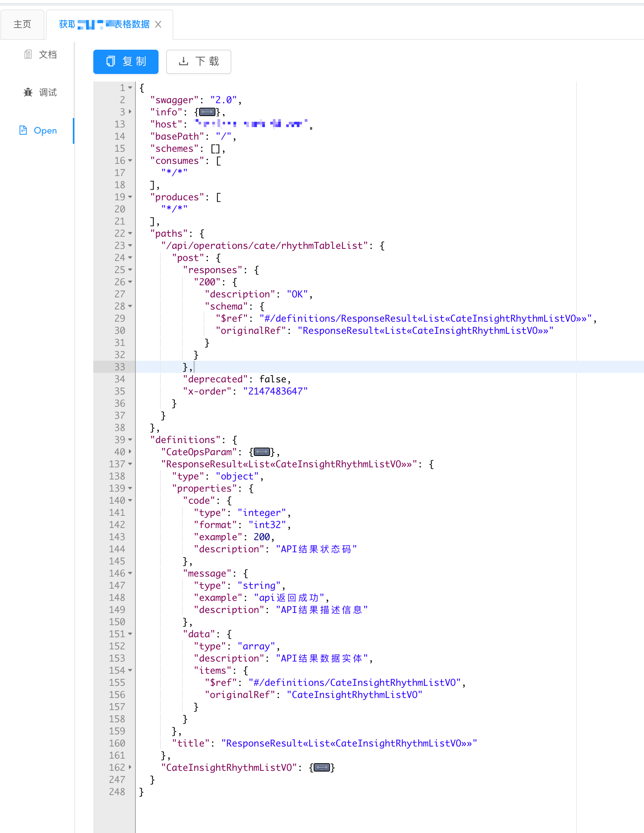Screen dimensions: 644x833
Task: Click the download arrow icon on 下载 button
Action: [183, 61]
